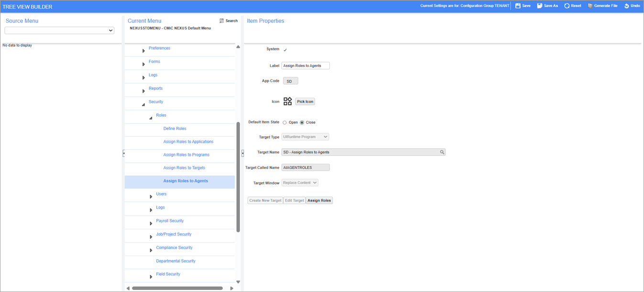Click the Field Security tree label

[168, 274]
